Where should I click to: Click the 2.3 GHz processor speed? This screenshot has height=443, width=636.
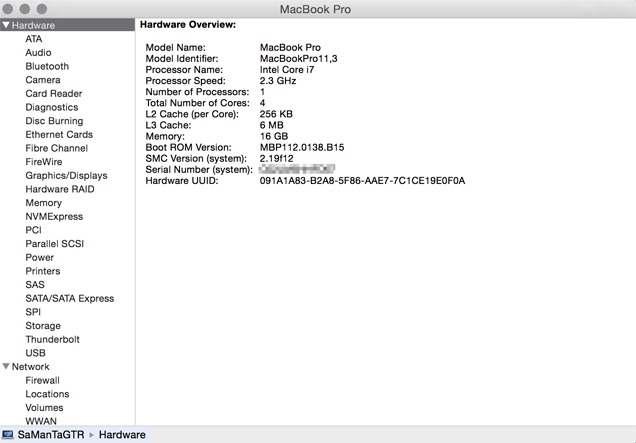(278, 81)
